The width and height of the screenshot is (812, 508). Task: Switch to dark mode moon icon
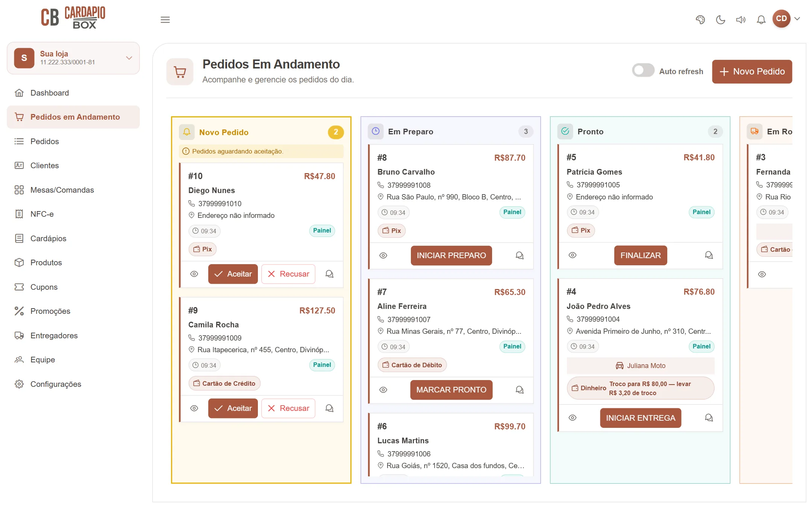click(720, 20)
